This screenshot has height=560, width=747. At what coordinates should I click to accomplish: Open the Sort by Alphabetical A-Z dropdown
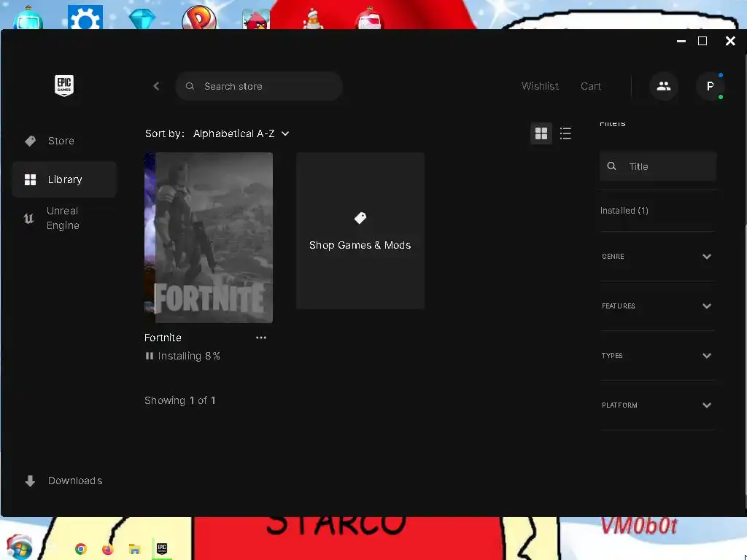[241, 134]
